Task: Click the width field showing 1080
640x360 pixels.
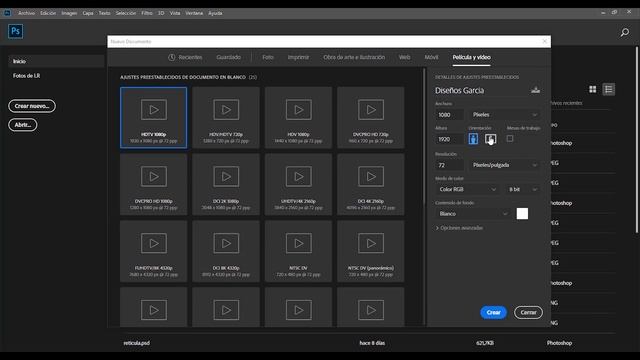Action: pyautogui.click(x=449, y=115)
